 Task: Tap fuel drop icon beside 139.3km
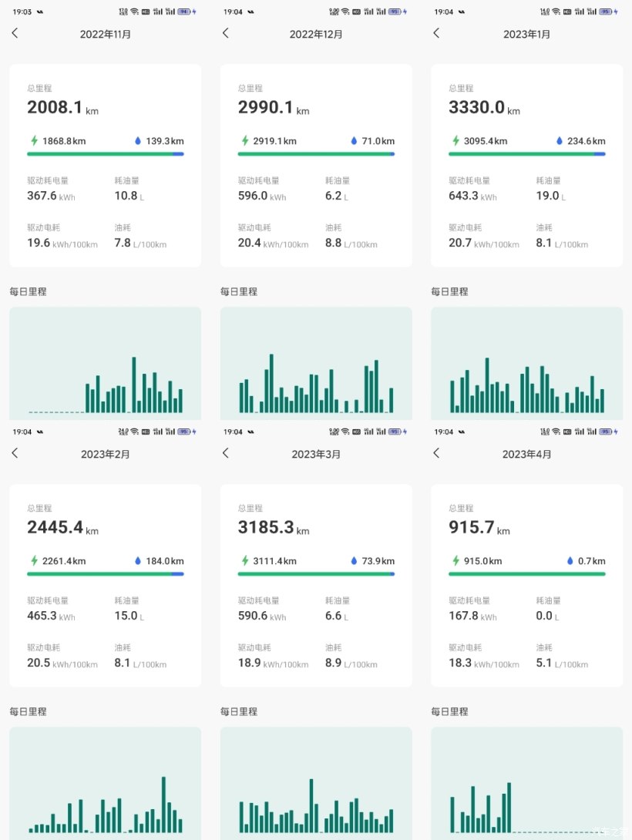click(138, 140)
